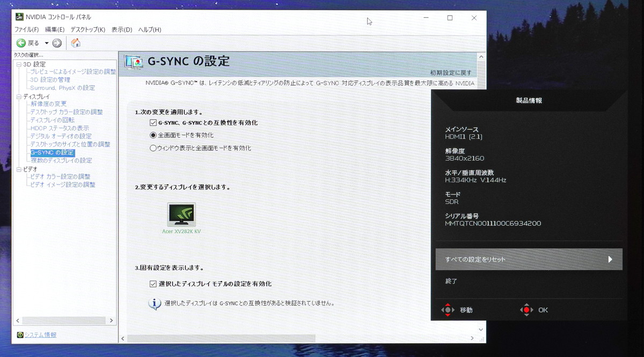644x357 pixels.
Task: Click the G-SYNC settings header icon
Action: (x=134, y=62)
